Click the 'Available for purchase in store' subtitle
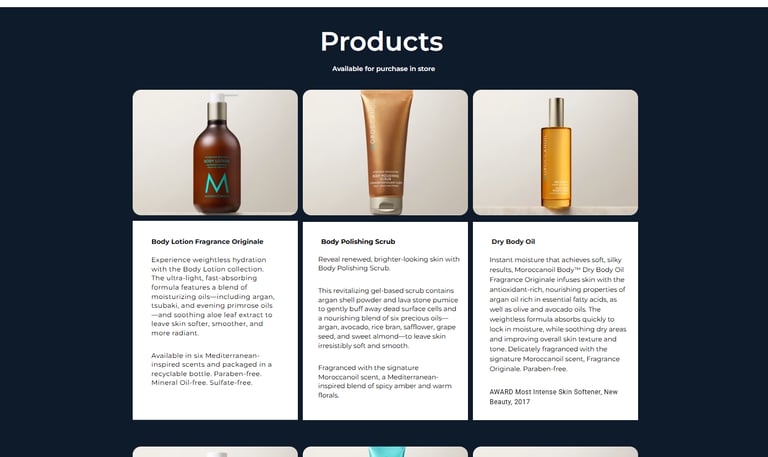Image resolution: width=768 pixels, height=457 pixels. [x=384, y=69]
